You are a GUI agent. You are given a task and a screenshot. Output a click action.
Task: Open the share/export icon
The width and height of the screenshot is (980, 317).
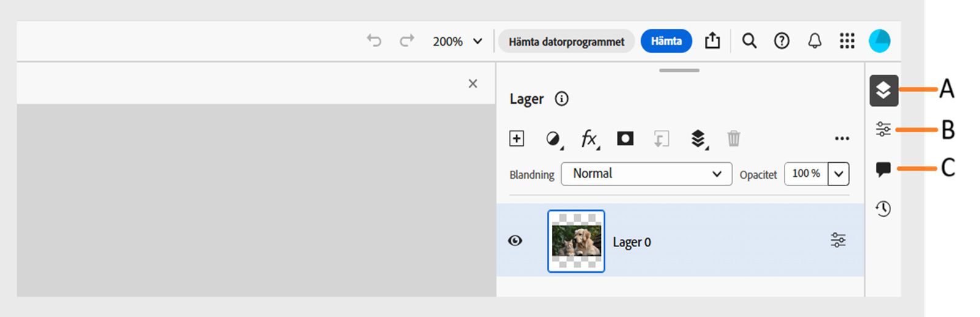[x=712, y=40]
